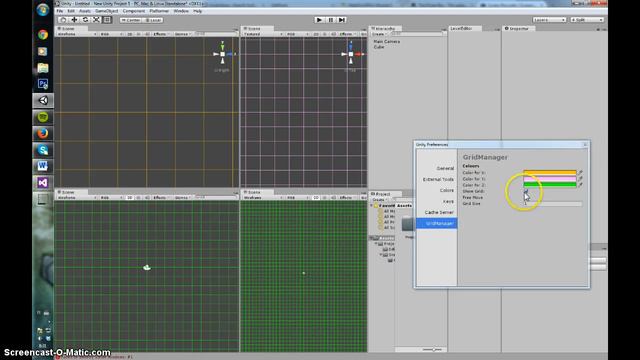Open the green Color for Z swatch
Image resolution: width=640 pixels, height=360 pixels.
pyautogui.click(x=550, y=185)
